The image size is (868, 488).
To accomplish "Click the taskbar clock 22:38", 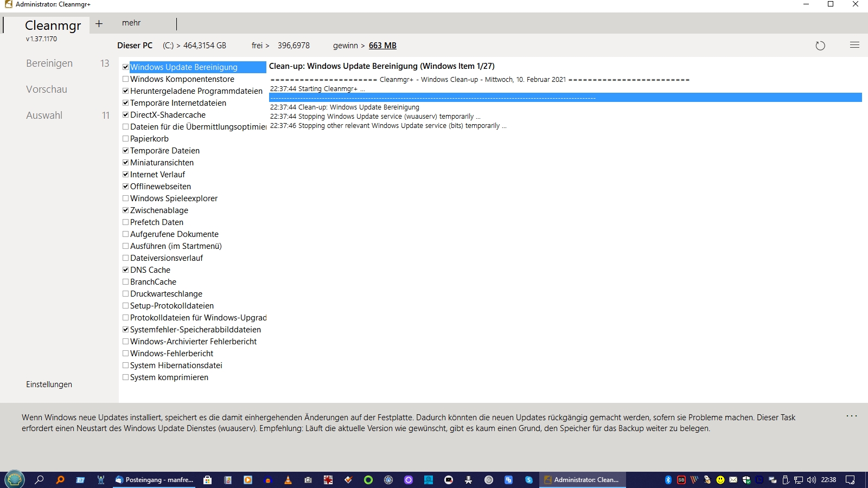I will click(828, 480).
